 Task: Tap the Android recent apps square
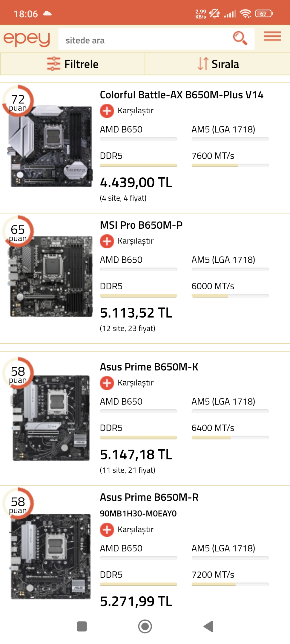point(82,626)
